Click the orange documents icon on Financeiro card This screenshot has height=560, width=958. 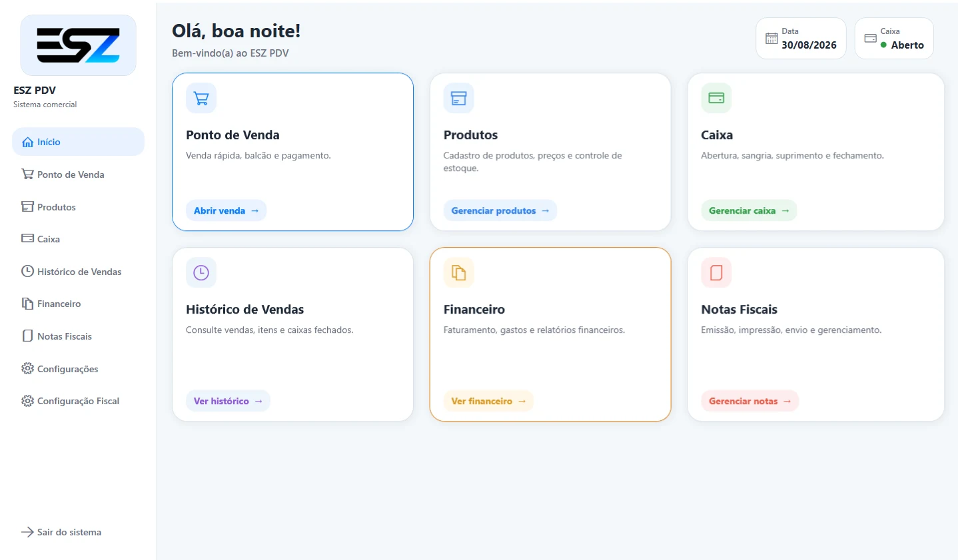[458, 272]
